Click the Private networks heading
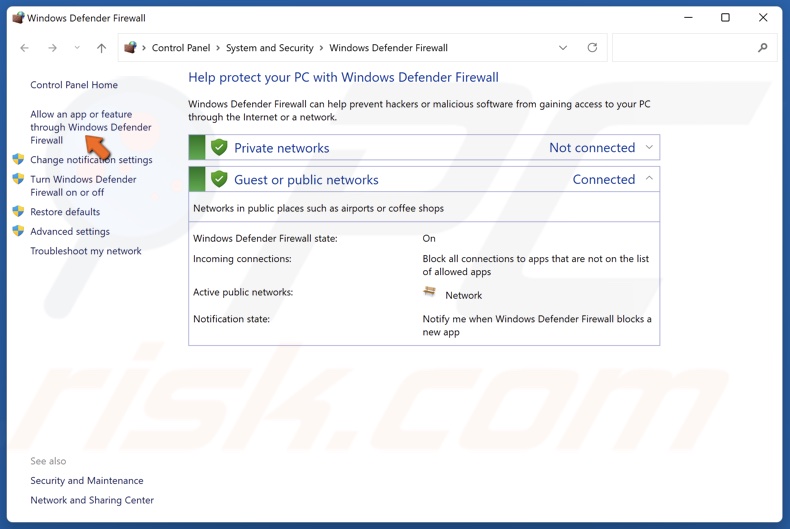 point(282,148)
